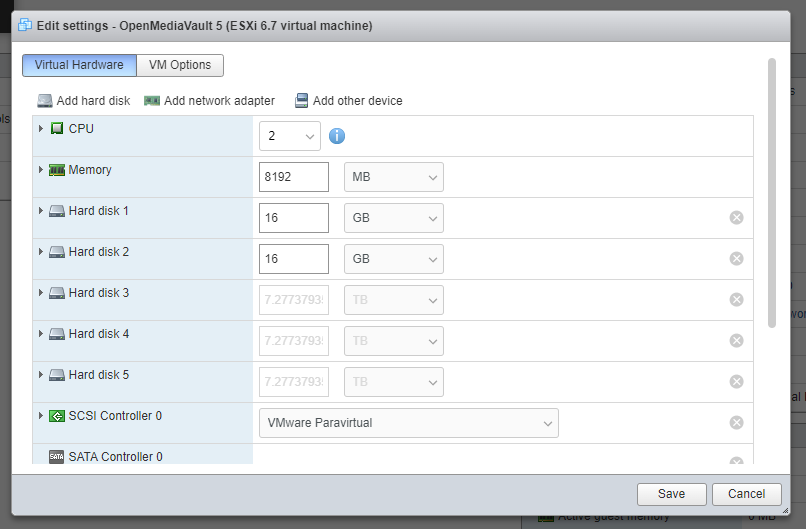
Task: Switch to the Virtual Hardware tab
Action: tap(79, 65)
